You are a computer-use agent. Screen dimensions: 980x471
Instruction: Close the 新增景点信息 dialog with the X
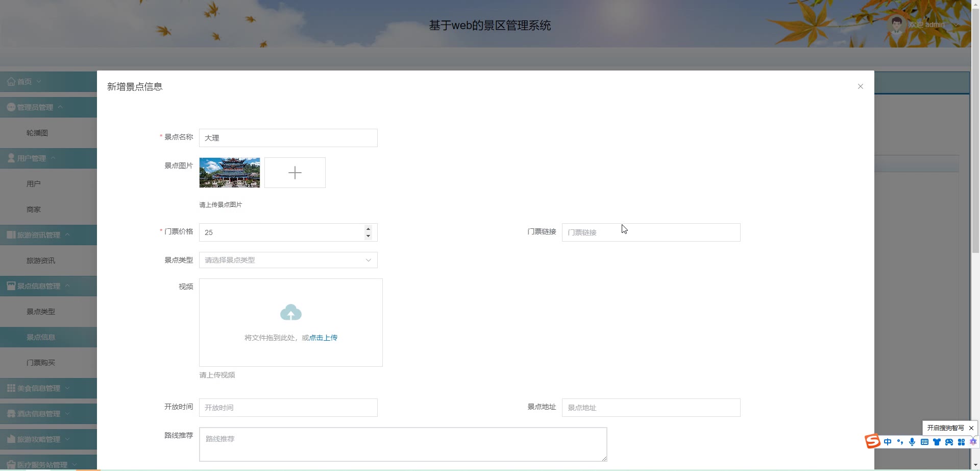point(860,86)
